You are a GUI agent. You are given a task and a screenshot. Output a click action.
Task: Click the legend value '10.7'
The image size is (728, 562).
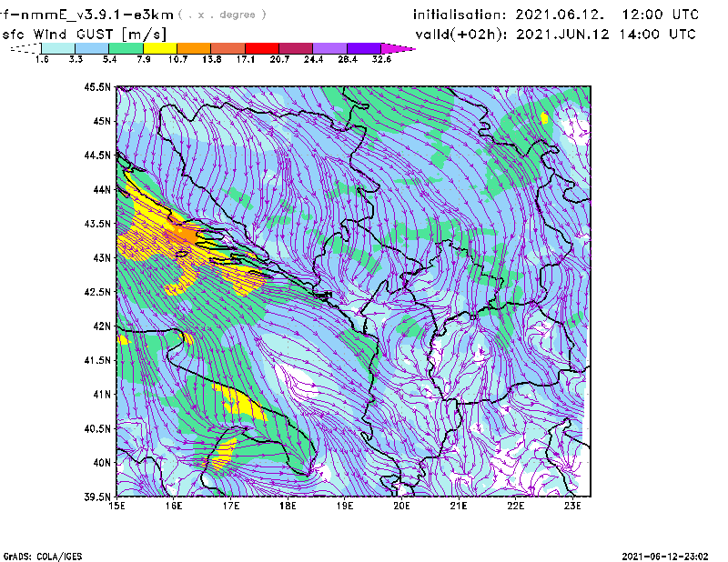[177, 59]
